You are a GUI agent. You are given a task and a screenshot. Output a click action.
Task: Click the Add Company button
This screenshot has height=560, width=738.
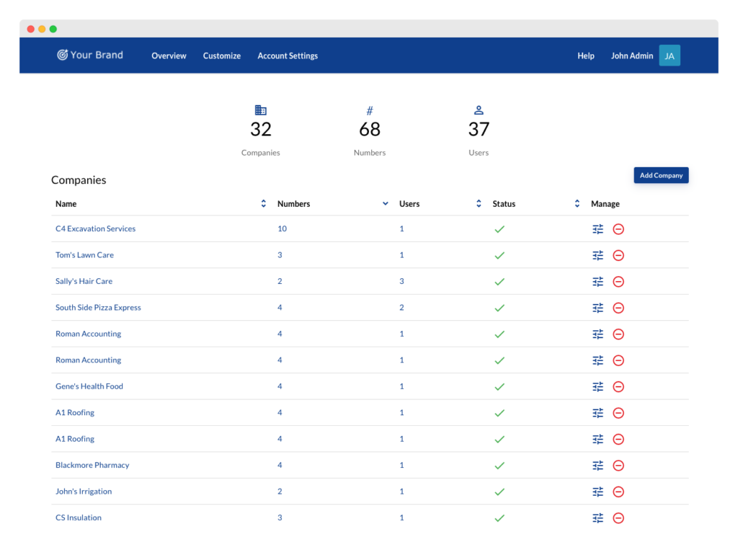(661, 174)
